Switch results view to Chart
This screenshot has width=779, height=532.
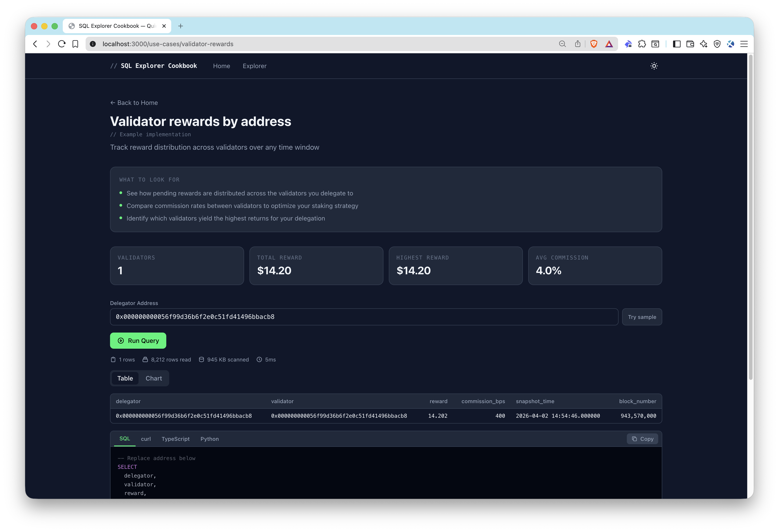pos(154,378)
